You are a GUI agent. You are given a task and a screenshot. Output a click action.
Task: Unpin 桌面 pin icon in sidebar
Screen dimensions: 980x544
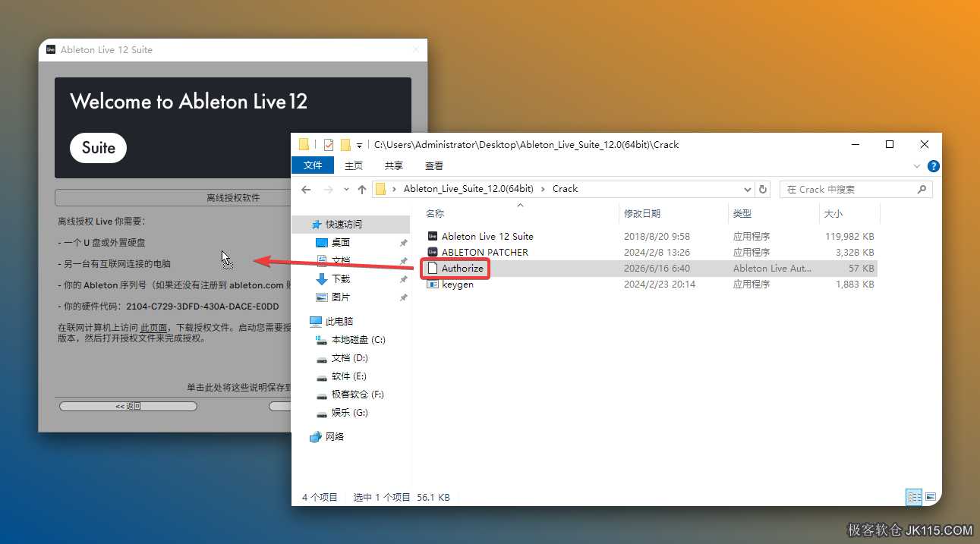pos(404,243)
